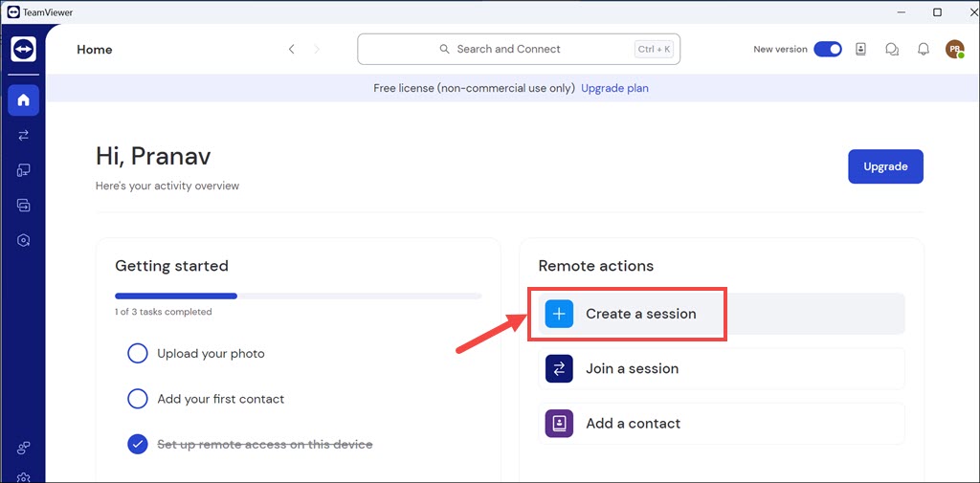Open Remote Support arrows icon in sidebar
This screenshot has height=483, width=980.
23,135
